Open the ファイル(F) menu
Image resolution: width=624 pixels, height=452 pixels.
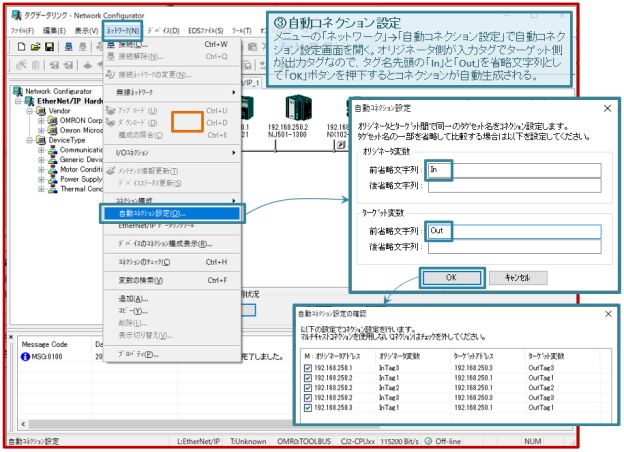click(22, 31)
